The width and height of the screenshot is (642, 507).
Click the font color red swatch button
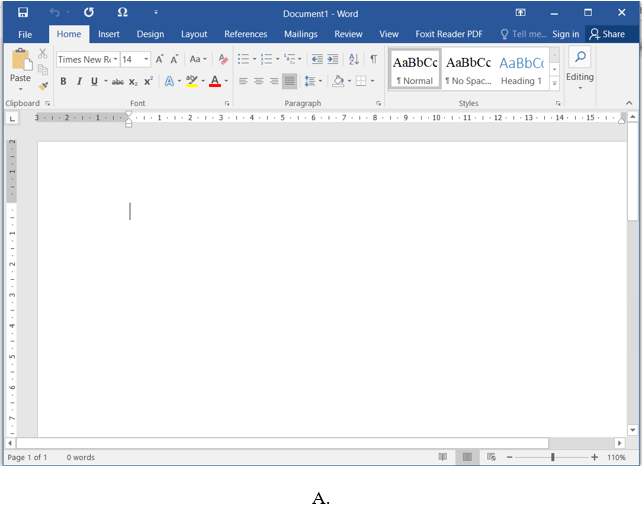pos(215,81)
